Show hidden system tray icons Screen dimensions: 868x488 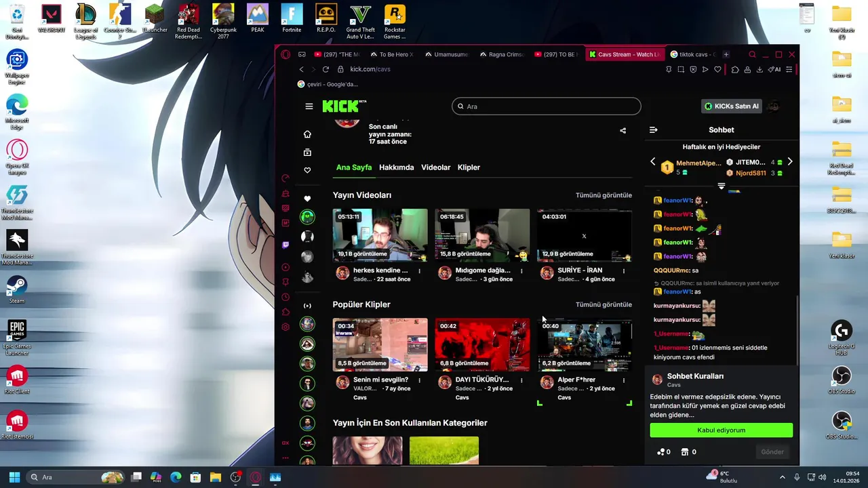(x=782, y=477)
